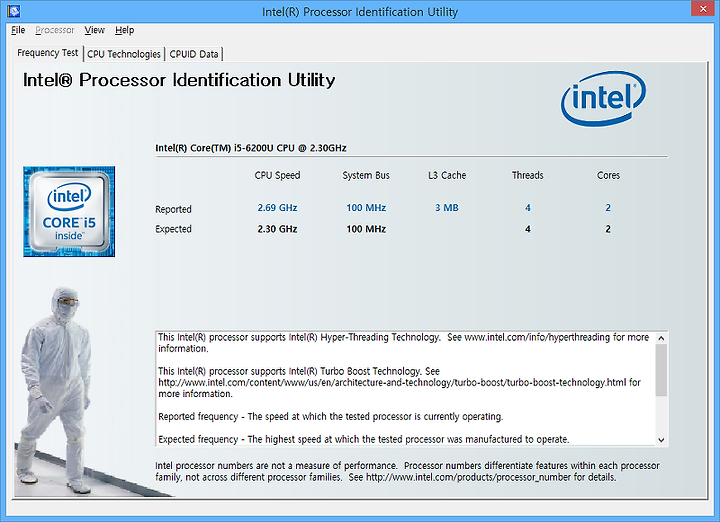The width and height of the screenshot is (720, 522).
Task: Open the View menu
Action: pyautogui.click(x=94, y=30)
